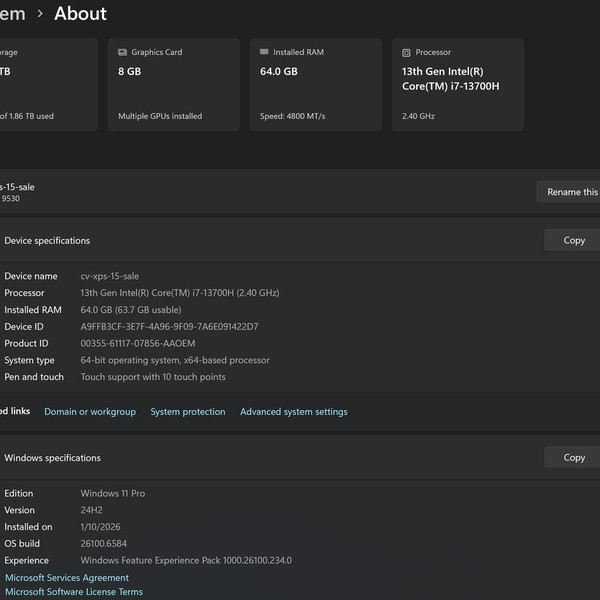The image size is (600, 600).
Task: Open Microsoft Software License Terms link
Action: click(x=73, y=592)
